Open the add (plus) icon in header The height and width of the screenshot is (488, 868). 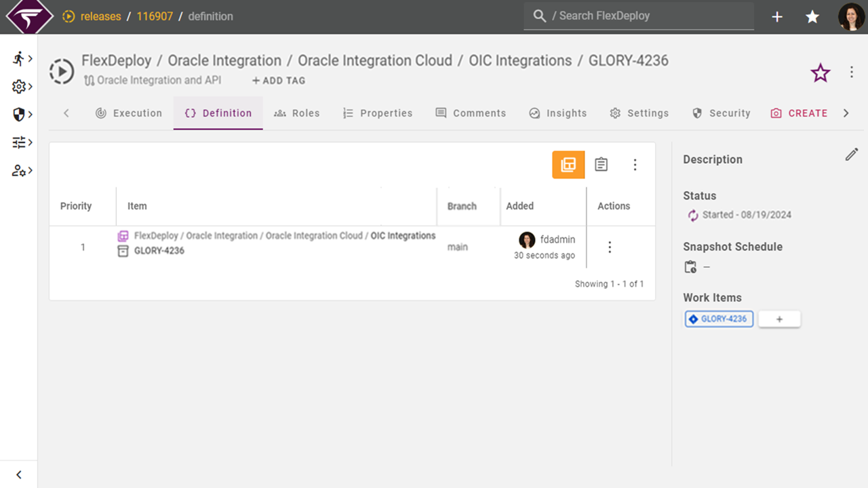tap(777, 17)
